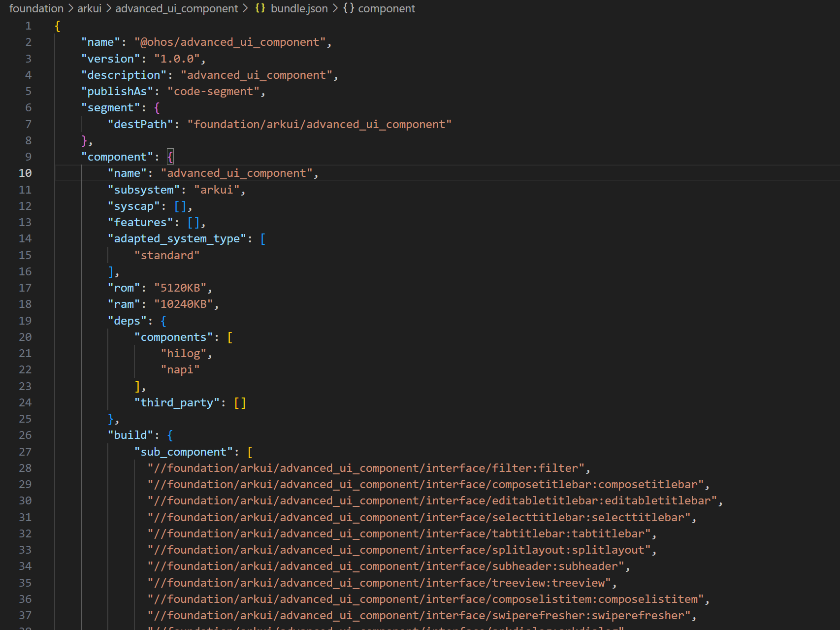Expand chevron after 'foundation' breadcrumb

(70, 8)
